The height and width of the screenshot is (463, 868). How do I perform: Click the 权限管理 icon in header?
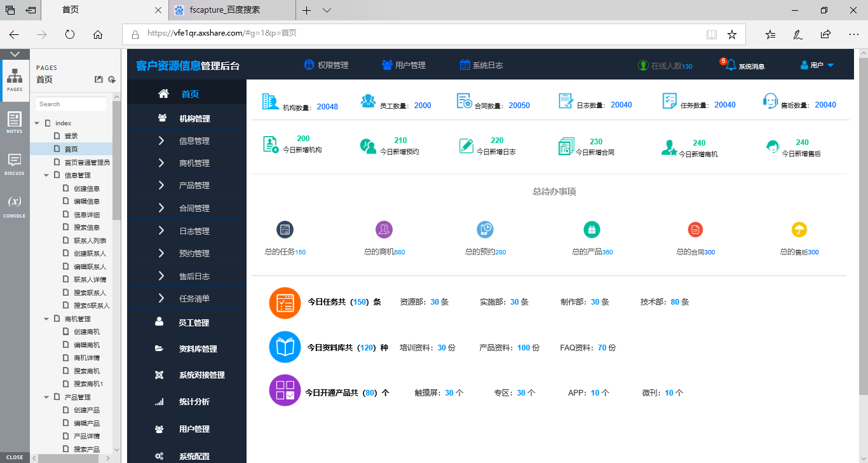(x=309, y=65)
